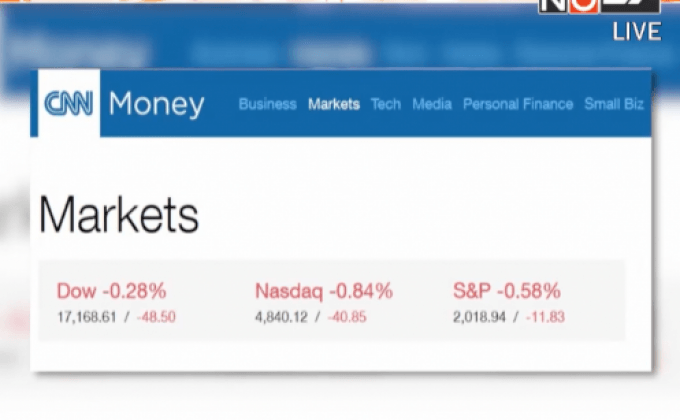Screen dimensions: 680x420
Task: Click Nasdaq point change -40.85
Action: tap(347, 317)
